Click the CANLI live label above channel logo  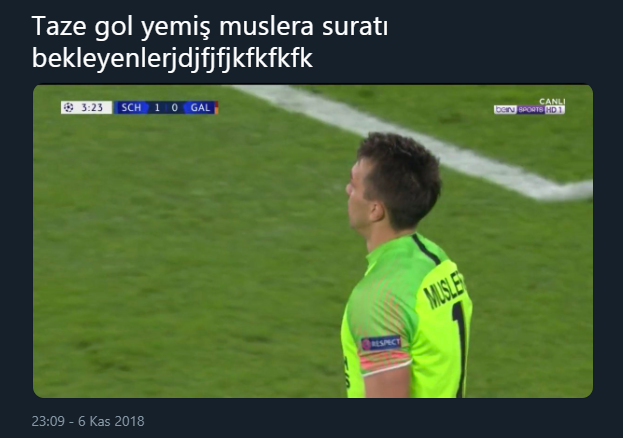[x=552, y=102]
